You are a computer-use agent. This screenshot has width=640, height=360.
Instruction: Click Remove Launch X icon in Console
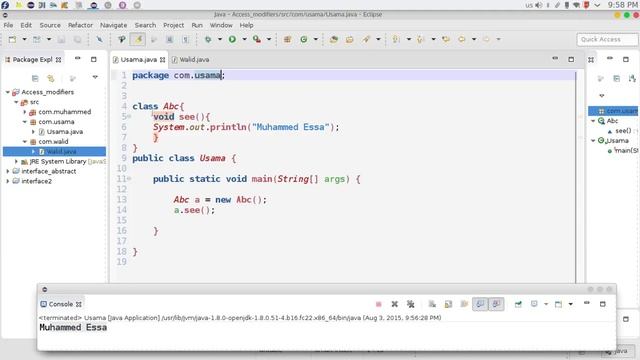(x=395, y=304)
